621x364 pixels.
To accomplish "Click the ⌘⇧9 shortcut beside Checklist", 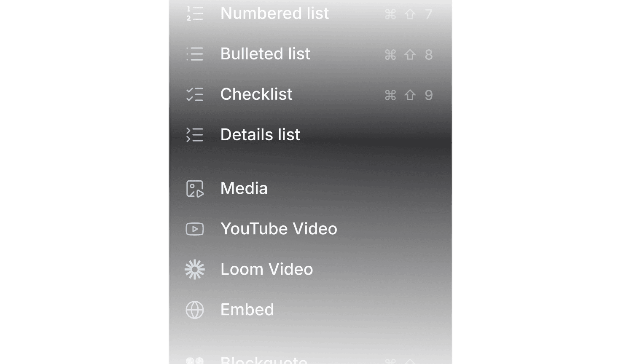I will [x=409, y=95].
